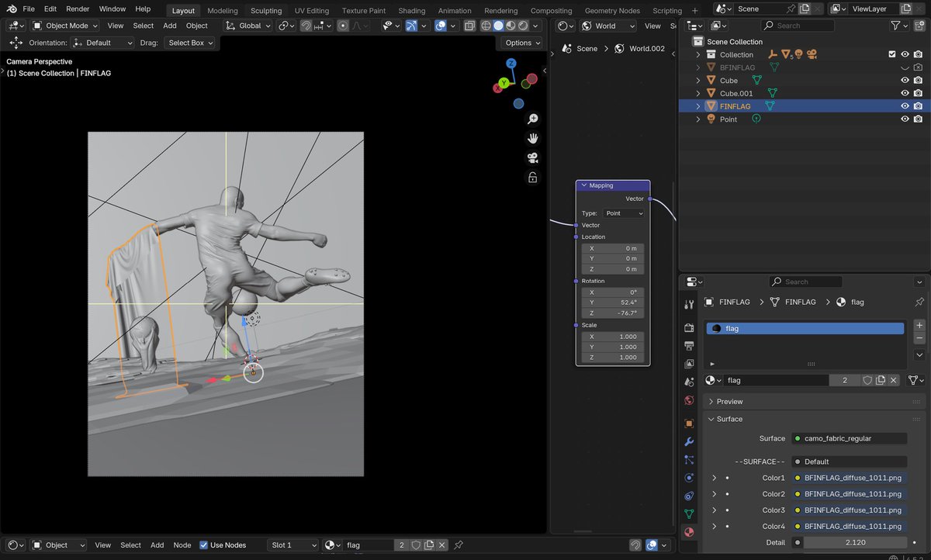Viewport: 931px width, 560px height.
Task: Toggle X-ray display mode
Action: (469, 26)
